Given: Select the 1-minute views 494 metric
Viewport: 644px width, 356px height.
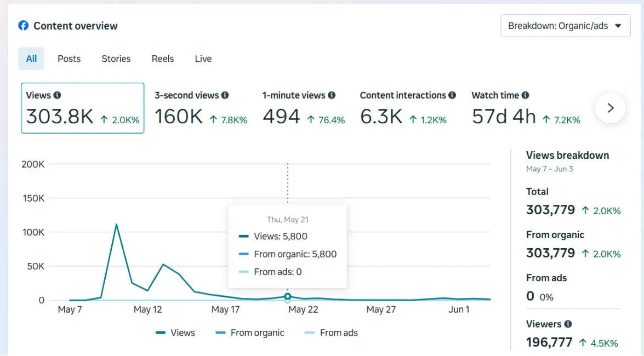Looking at the screenshot, I should 304,108.
